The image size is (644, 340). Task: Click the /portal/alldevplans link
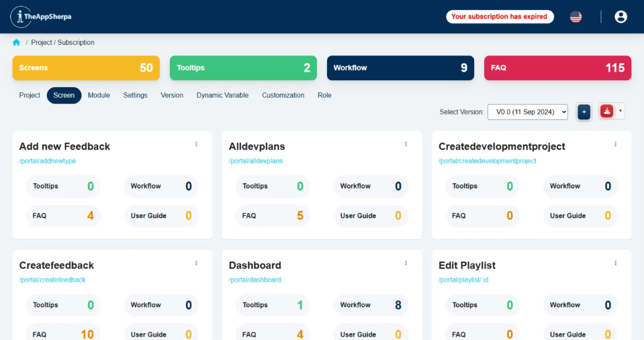tap(256, 161)
